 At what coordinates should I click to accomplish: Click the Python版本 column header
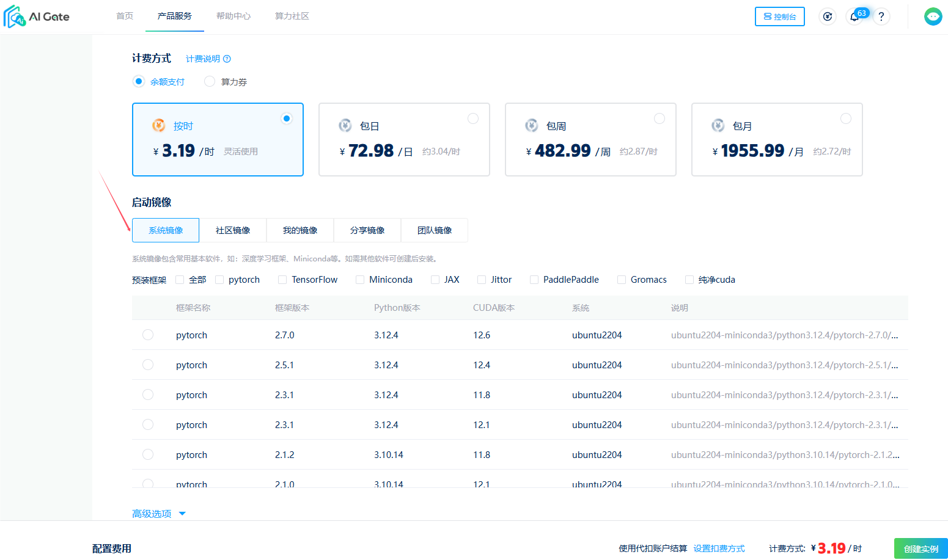tap(397, 308)
